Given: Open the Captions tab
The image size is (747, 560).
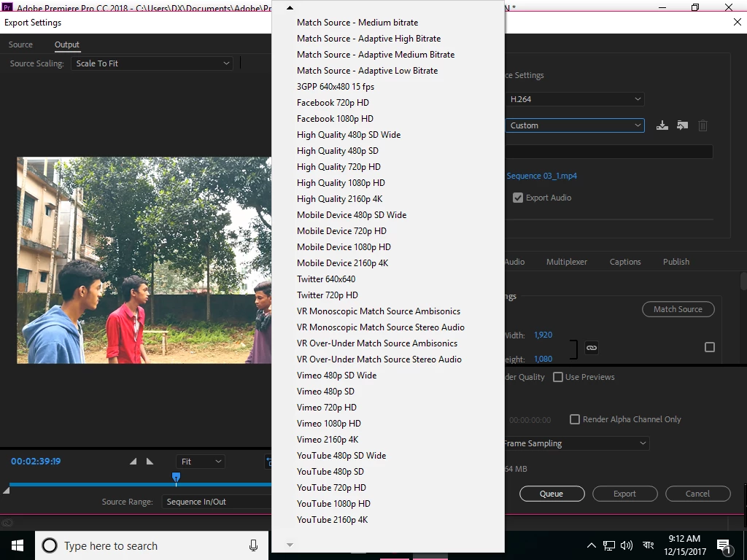Looking at the screenshot, I should point(625,262).
